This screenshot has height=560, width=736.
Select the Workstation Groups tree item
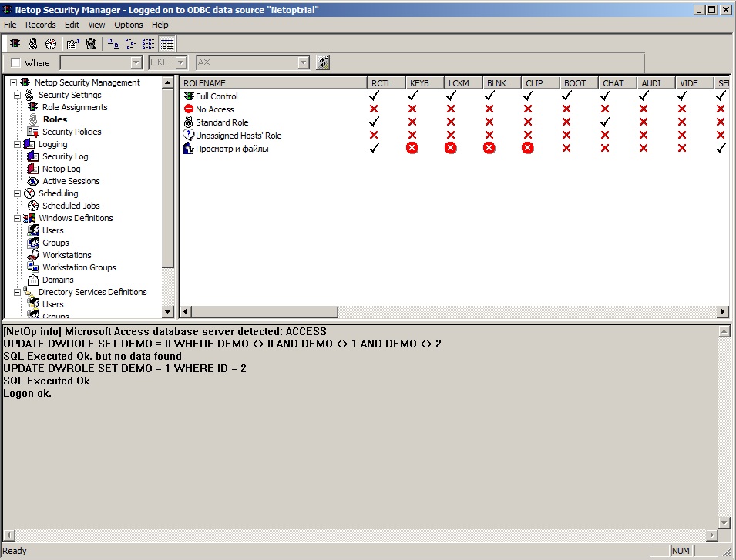tap(79, 267)
